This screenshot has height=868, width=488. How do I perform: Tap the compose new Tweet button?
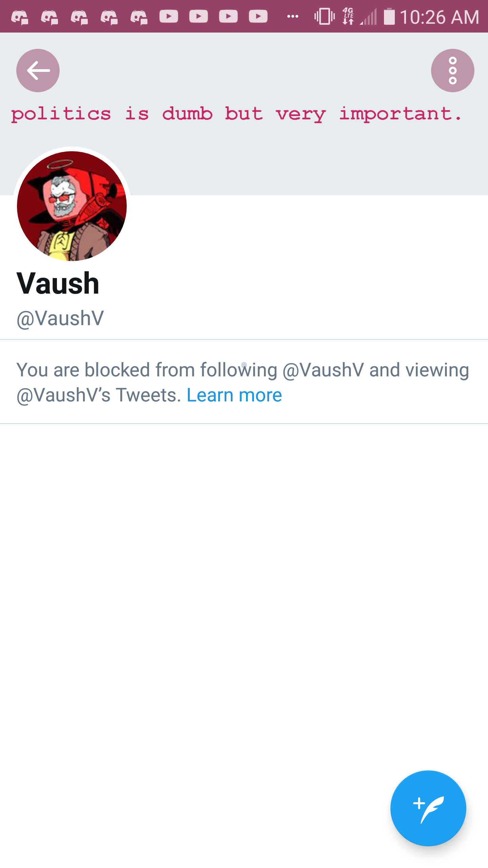click(x=428, y=808)
